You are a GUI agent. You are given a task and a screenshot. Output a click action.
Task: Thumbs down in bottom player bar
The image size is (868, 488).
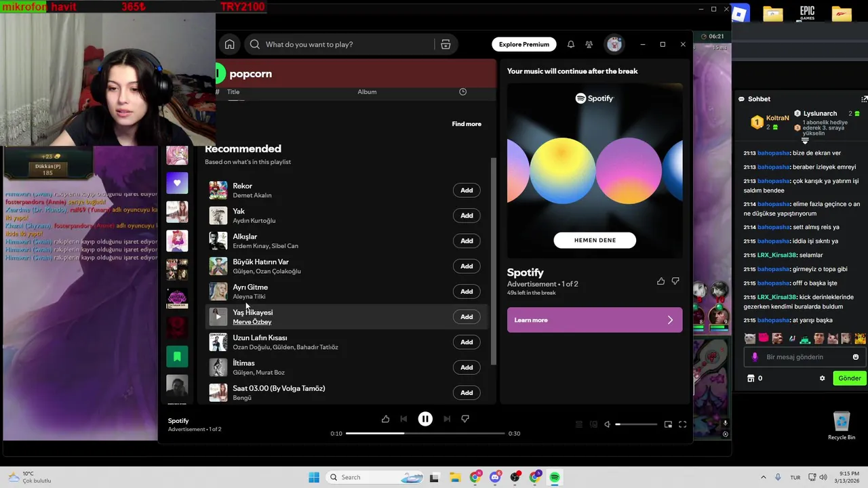coord(465,419)
